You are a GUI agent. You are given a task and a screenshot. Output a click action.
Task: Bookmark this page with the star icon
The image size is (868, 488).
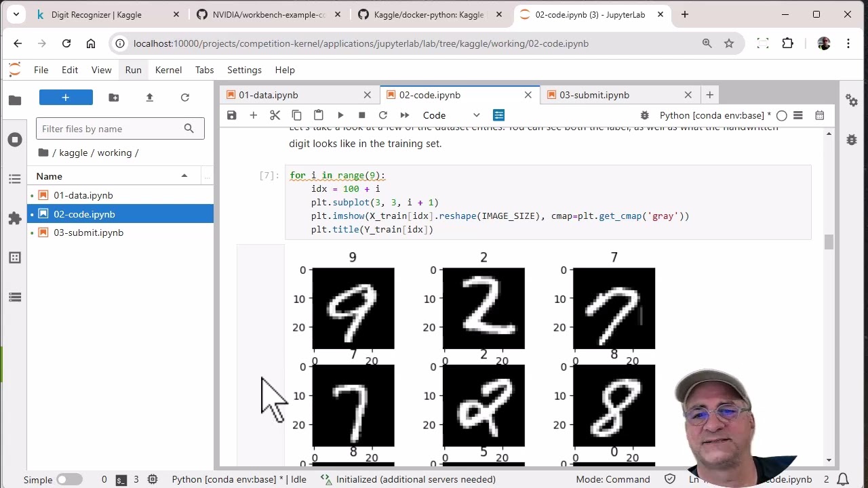(729, 43)
